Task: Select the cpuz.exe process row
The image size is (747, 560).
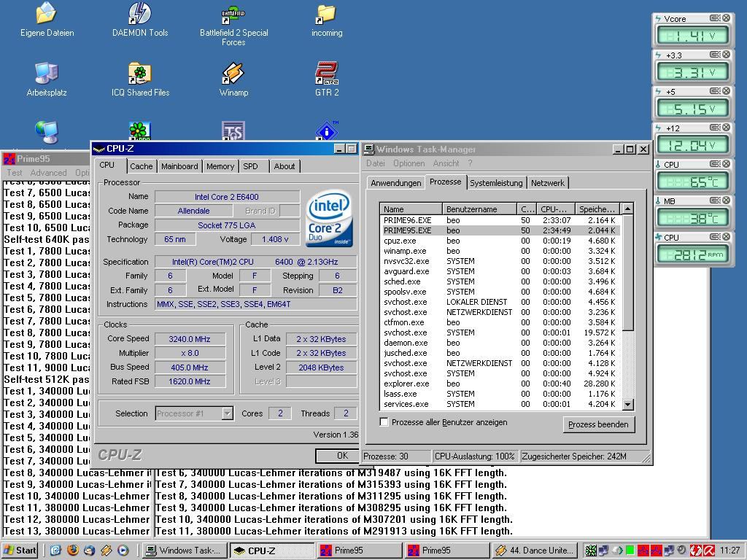Action: (x=500, y=241)
